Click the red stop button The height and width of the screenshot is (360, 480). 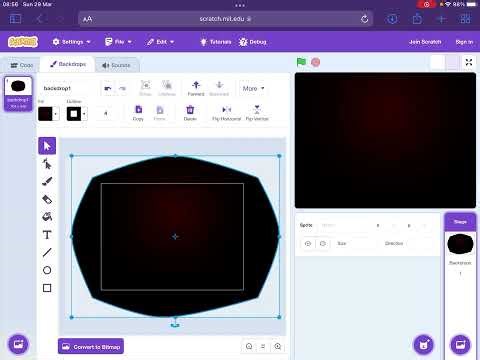coord(315,62)
